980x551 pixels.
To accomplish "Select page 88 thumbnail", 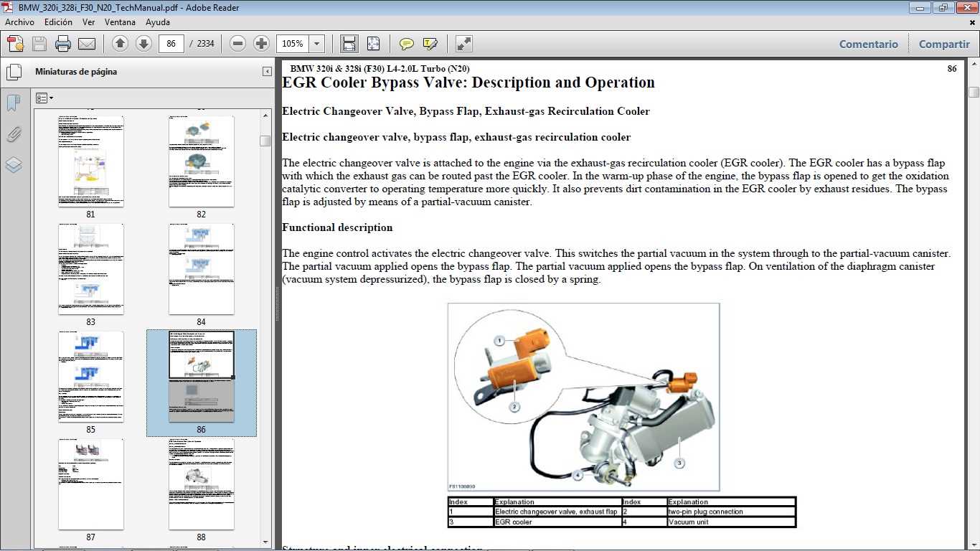I will (x=201, y=484).
